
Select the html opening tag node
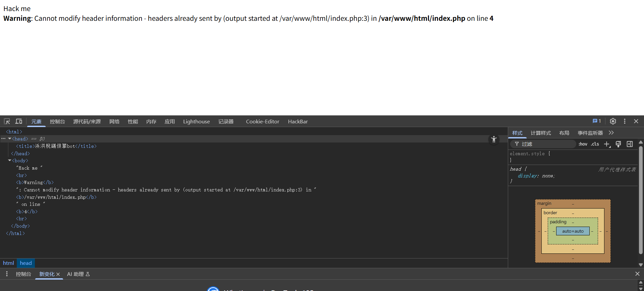[14, 132]
